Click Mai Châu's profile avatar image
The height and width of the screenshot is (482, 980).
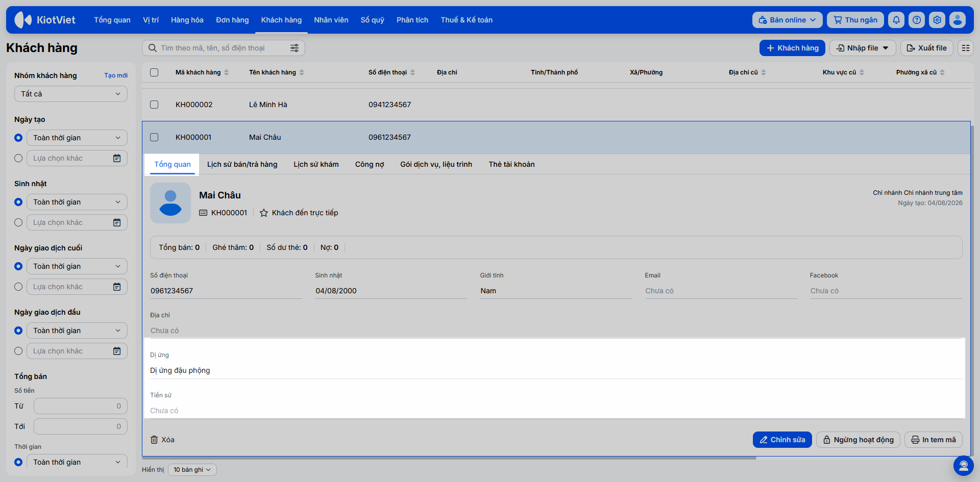tap(170, 203)
